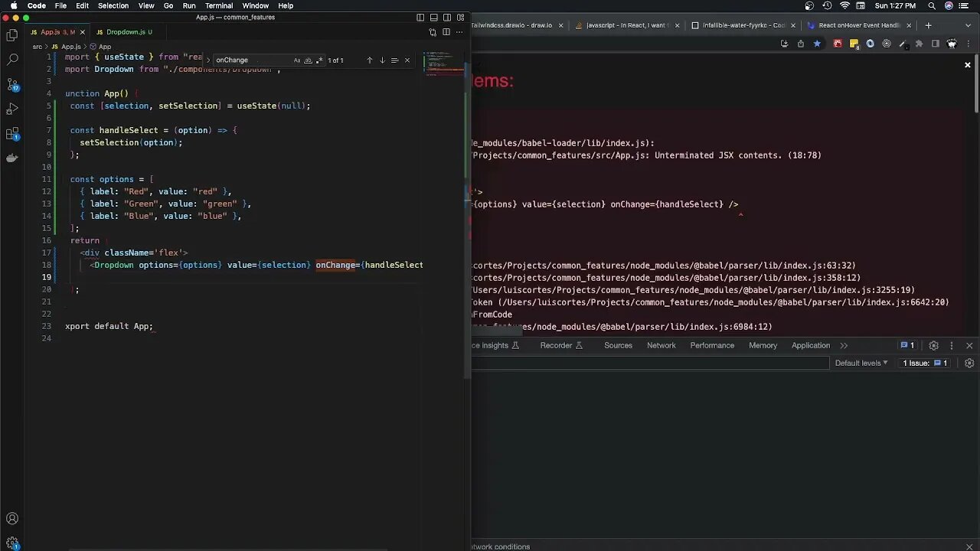Dismiss the error overlay with X
Viewport: 980px width, 551px height.
[x=968, y=65]
